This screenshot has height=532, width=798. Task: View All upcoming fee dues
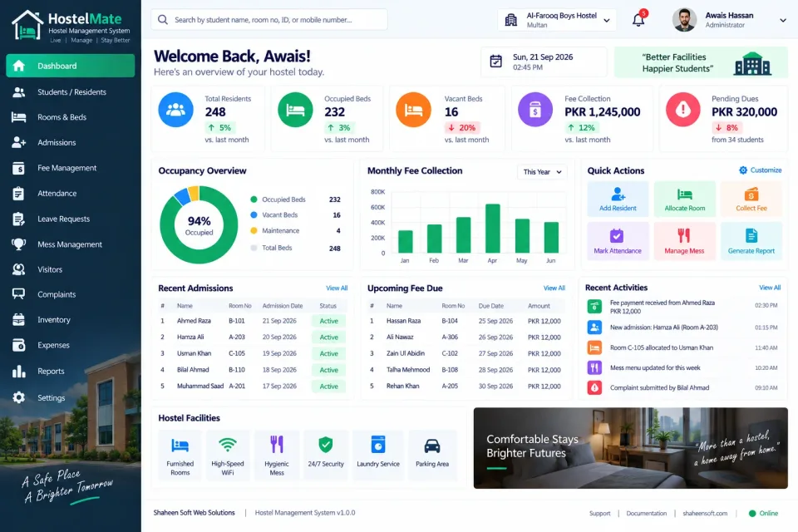click(x=554, y=288)
